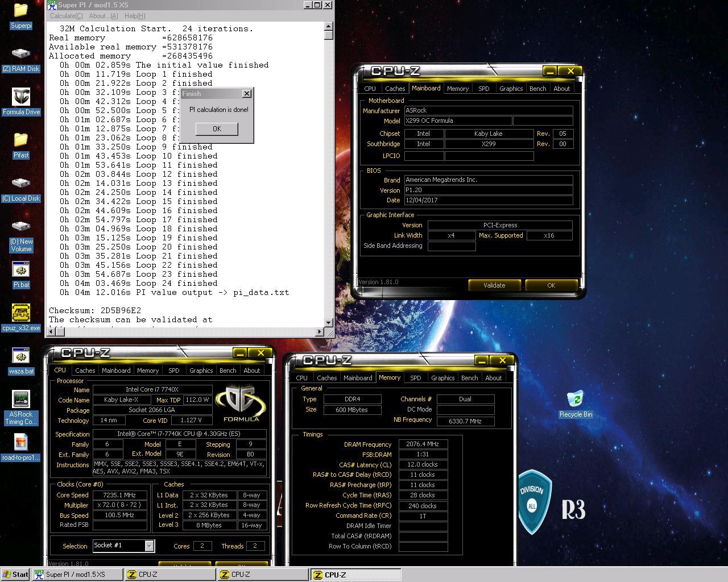Viewport: 728px width, 582px height.
Task: Open Graphics tab in CPU window
Action: (x=201, y=371)
